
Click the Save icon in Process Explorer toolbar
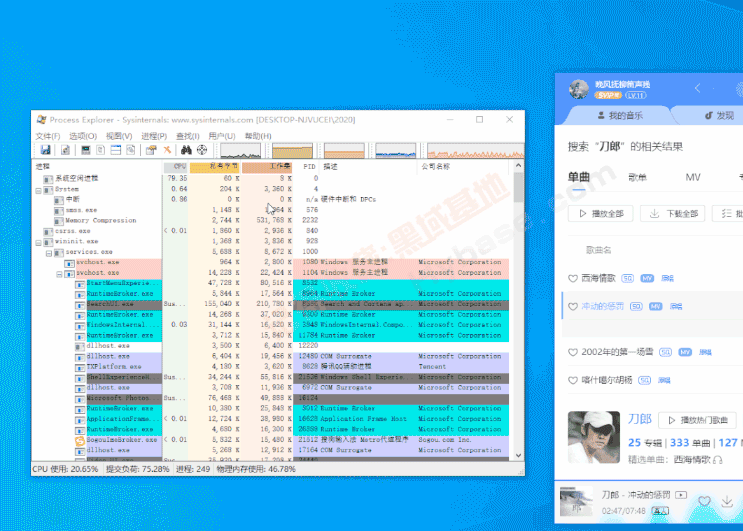pyautogui.click(x=45, y=150)
